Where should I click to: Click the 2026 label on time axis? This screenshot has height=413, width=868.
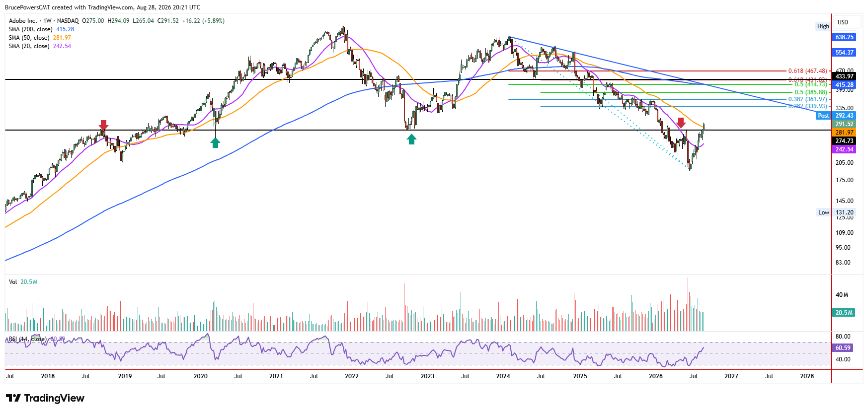[656, 376]
